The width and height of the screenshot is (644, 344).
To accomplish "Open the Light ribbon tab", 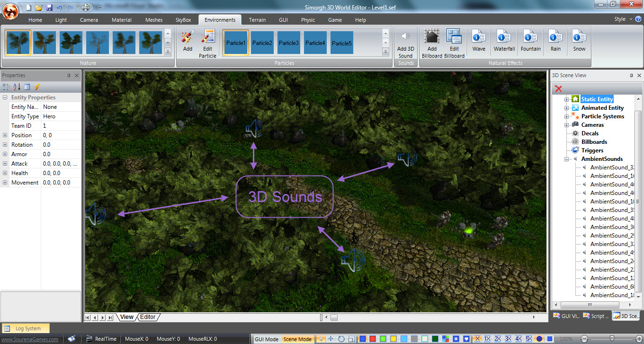I will pos(61,20).
